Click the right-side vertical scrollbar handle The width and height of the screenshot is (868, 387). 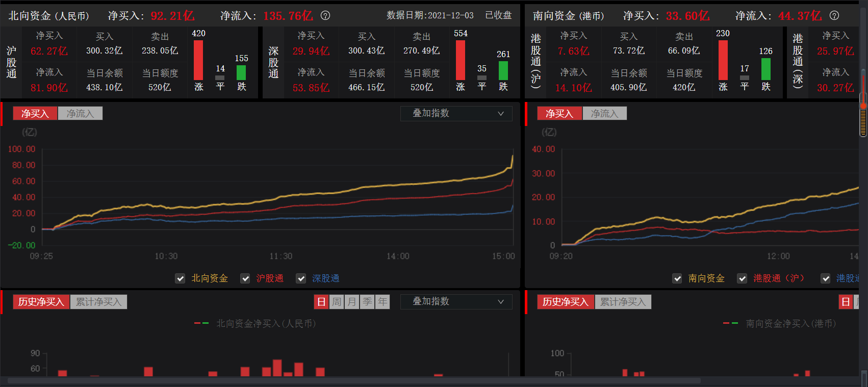pyautogui.click(x=863, y=115)
